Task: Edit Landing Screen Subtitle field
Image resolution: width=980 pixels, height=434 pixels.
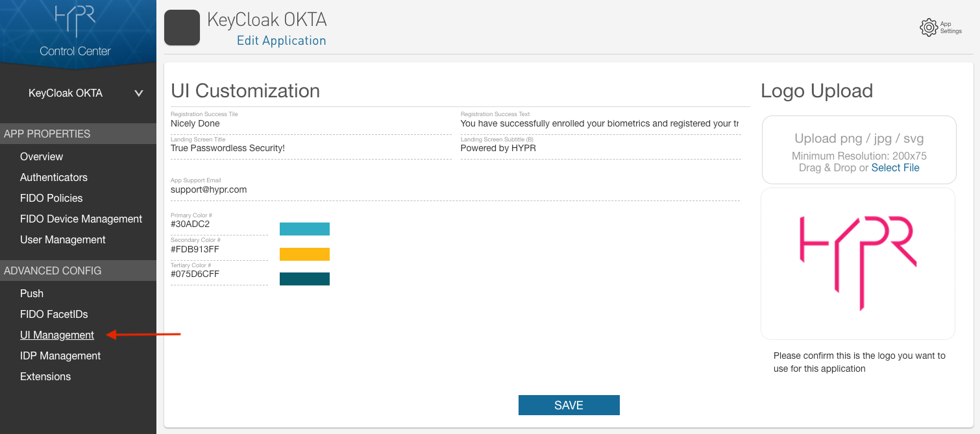Action: [x=600, y=148]
